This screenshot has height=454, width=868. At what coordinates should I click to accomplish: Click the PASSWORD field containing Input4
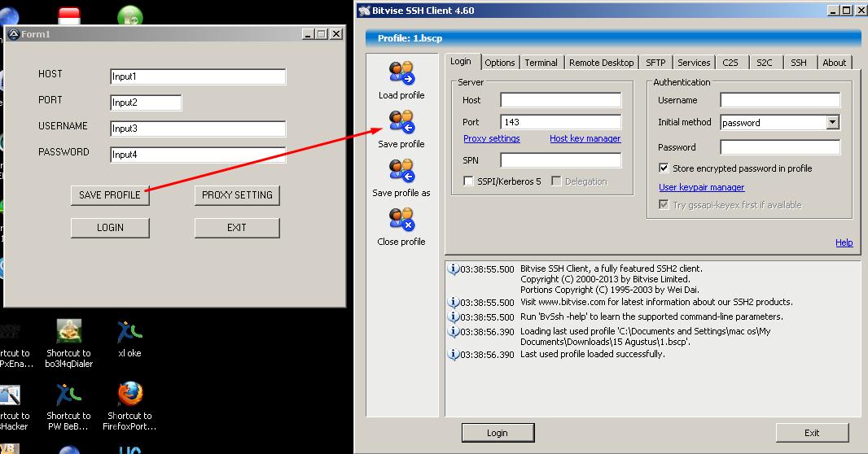tap(198, 155)
